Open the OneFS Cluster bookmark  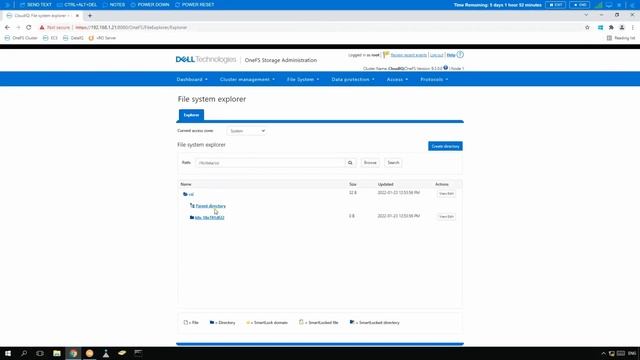[x=21, y=38]
